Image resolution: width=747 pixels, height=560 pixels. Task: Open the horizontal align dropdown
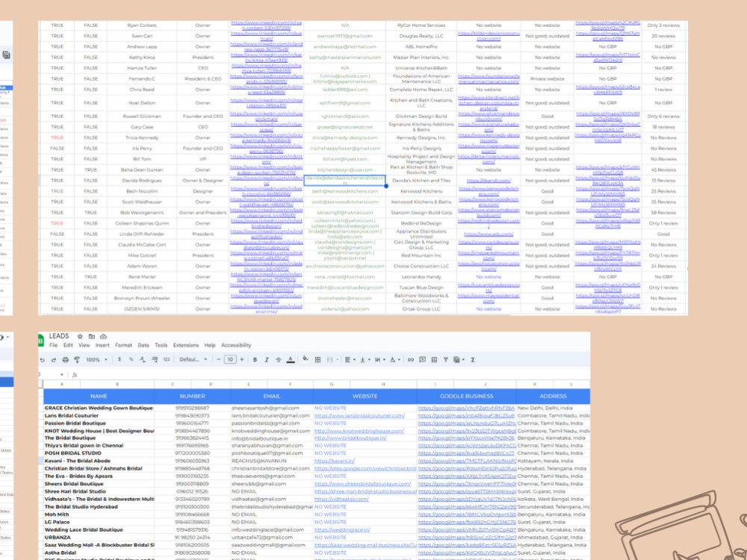coord(350,360)
